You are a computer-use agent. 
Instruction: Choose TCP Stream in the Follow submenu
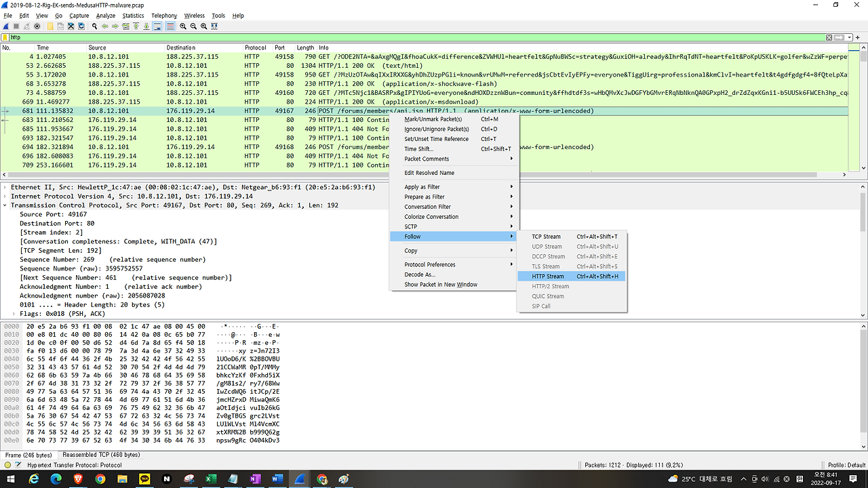coord(572,237)
